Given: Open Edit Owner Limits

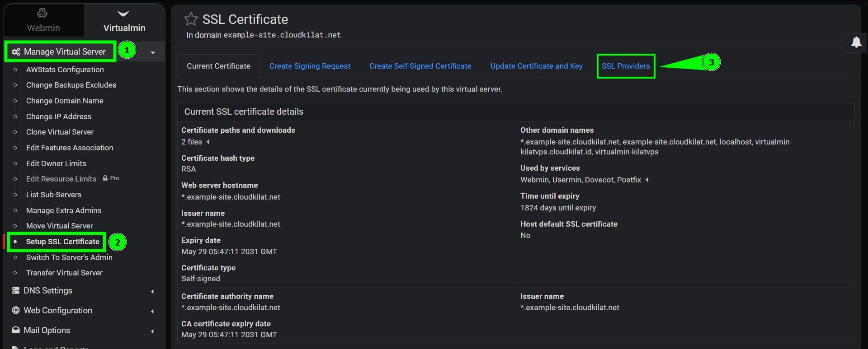Looking at the screenshot, I should pos(56,163).
